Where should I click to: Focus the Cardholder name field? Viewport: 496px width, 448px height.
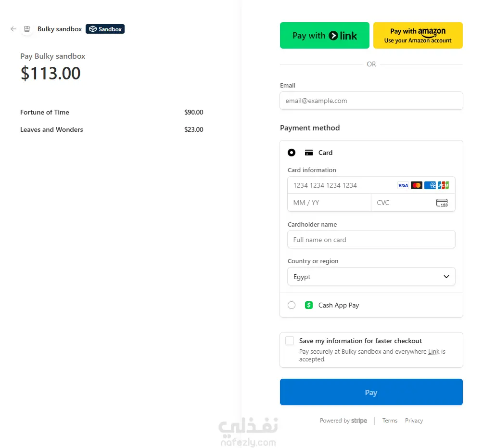(x=371, y=240)
